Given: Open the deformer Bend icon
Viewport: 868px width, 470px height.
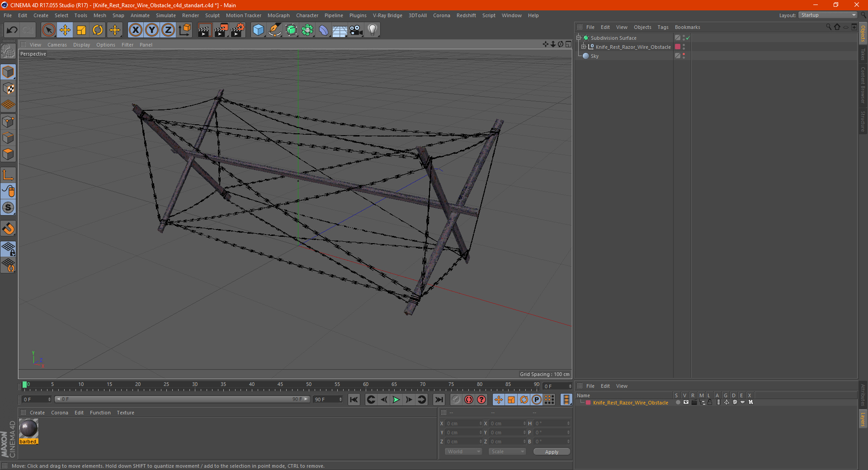Looking at the screenshot, I should (x=324, y=30).
